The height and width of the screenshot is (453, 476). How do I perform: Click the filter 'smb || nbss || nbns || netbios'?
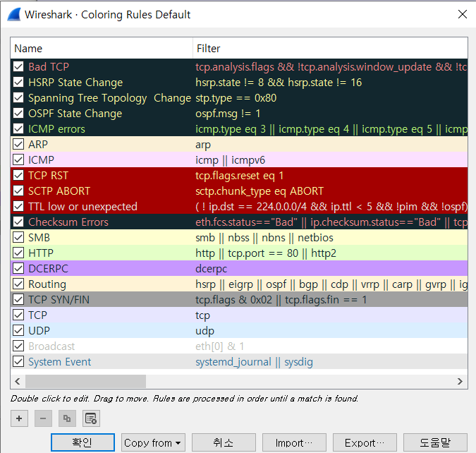pos(264,237)
